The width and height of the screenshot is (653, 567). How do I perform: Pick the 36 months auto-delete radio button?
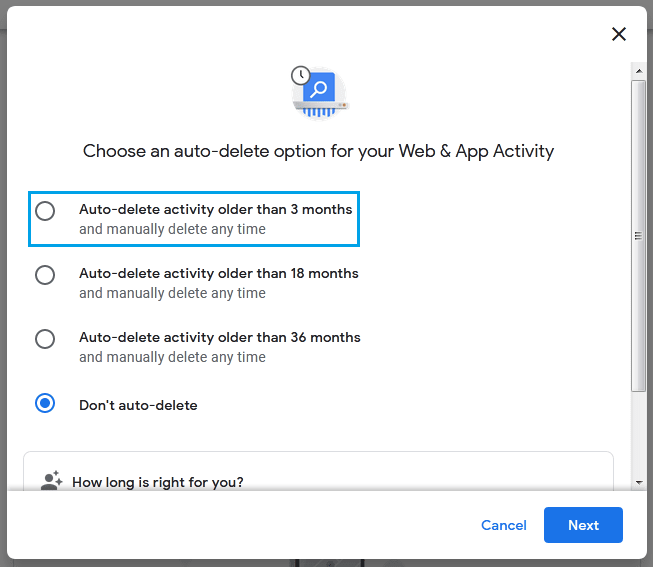[45, 339]
